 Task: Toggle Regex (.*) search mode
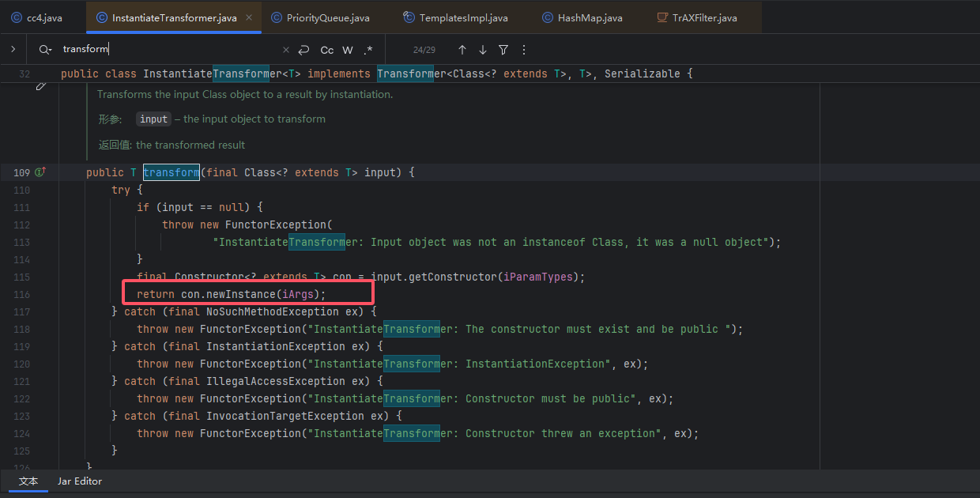(368, 50)
